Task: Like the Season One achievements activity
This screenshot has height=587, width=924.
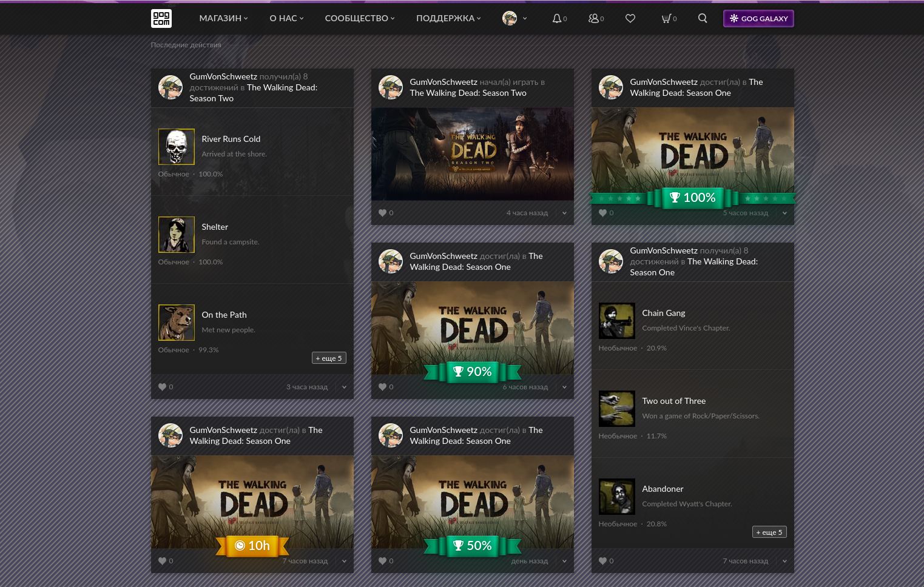Action: coord(602,561)
